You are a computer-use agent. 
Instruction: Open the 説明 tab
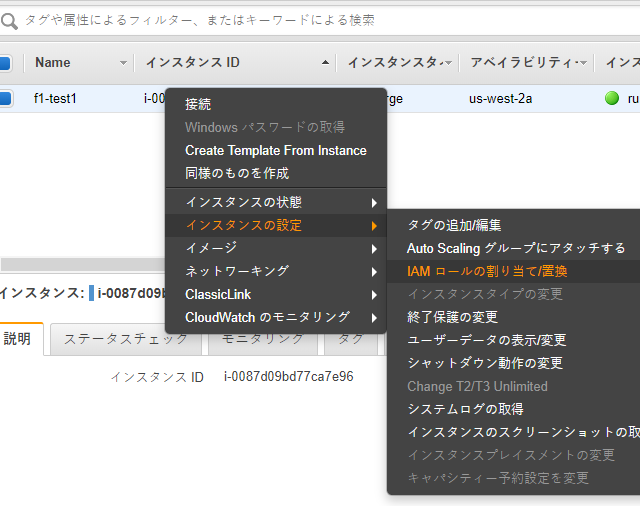point(18,339)
